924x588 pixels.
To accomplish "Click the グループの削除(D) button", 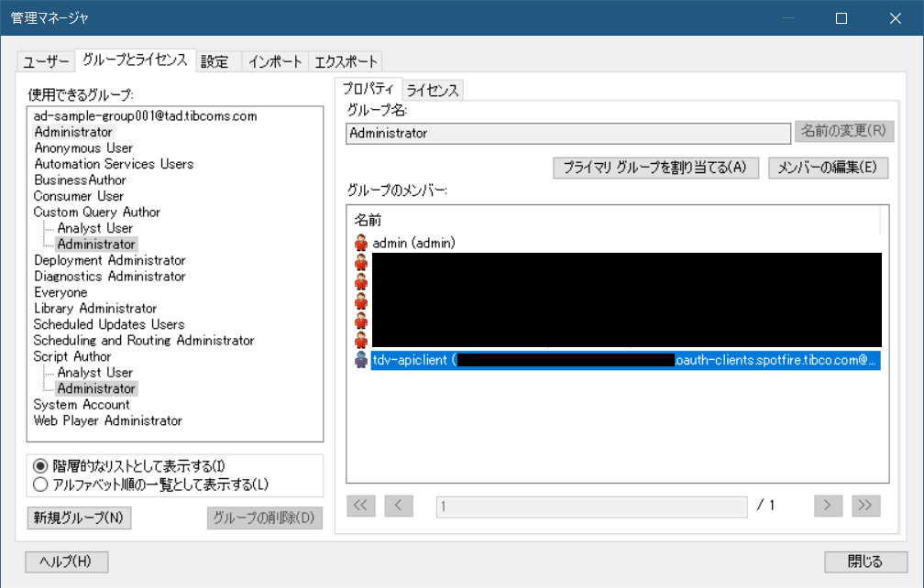I will click(265, 518).
